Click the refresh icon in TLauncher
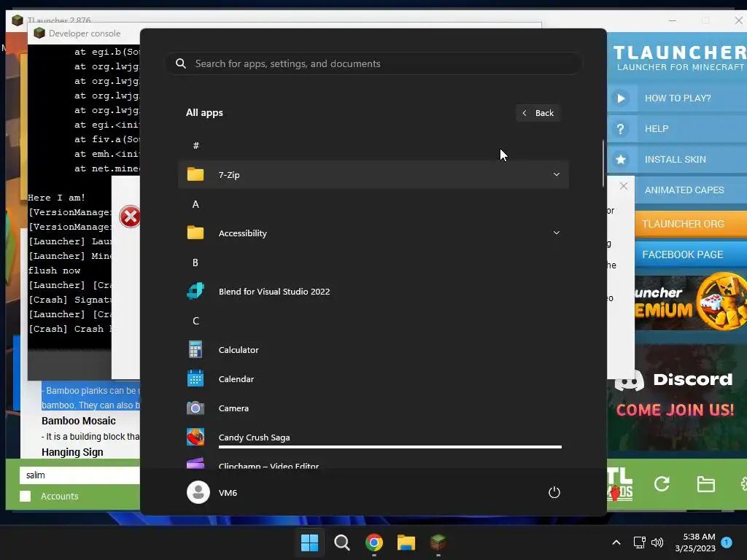Image resolution: width=747 pixels, height=560 pixels. (x=662, y=484)
